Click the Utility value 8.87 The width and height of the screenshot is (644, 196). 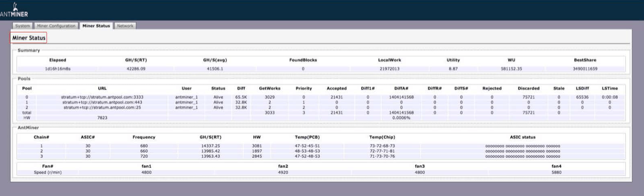(x=453, y=69)
